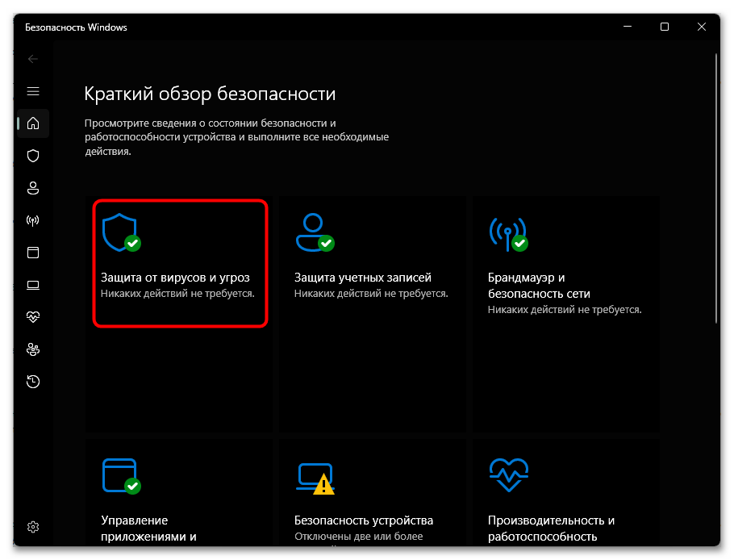Open 'Брандмауэр и безопасность сети' tile title
Viewport: 734px width, 560px height.
(539, 286)
